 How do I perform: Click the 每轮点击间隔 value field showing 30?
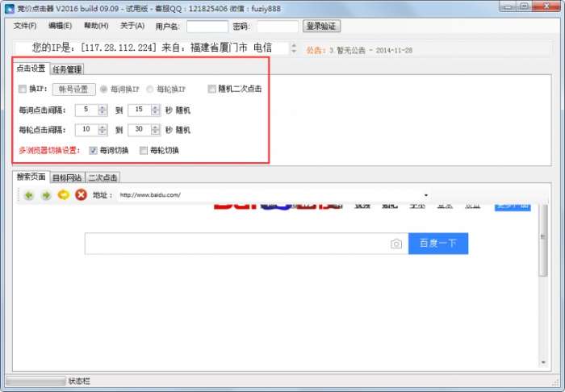(140, 130)
